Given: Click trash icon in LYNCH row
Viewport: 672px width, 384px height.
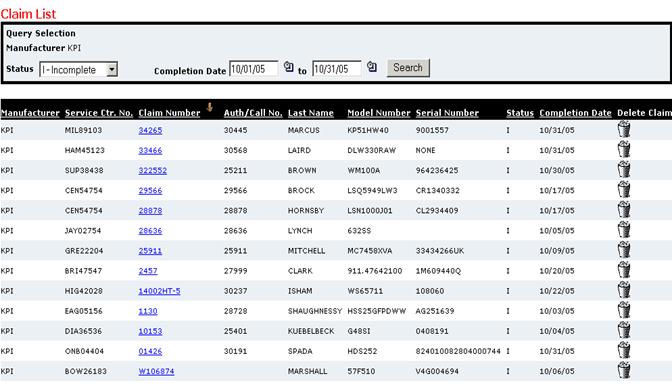Looking at the screenshot, I should [x=624, y=230].
